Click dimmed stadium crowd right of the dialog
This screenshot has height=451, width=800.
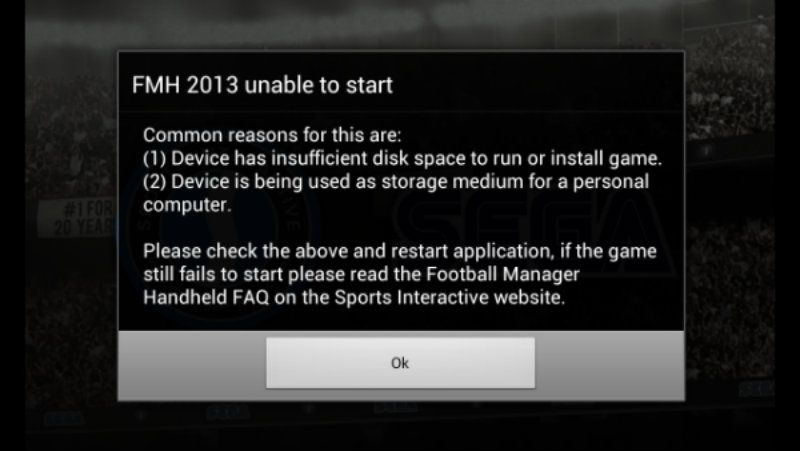pyautogui.click(x=730, y=224)
